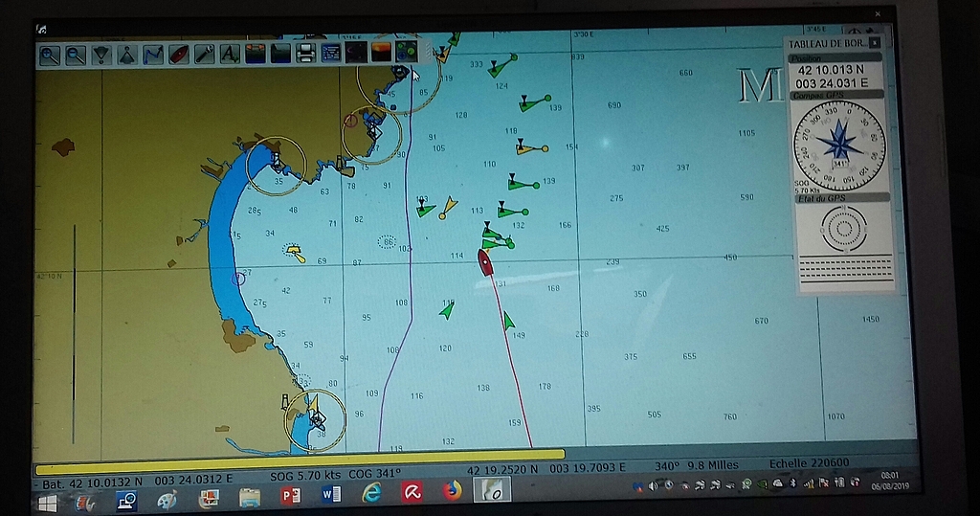Click the green circles AIS icon
The width and height of the screenshot is (980, 516).
coord(406,52)
